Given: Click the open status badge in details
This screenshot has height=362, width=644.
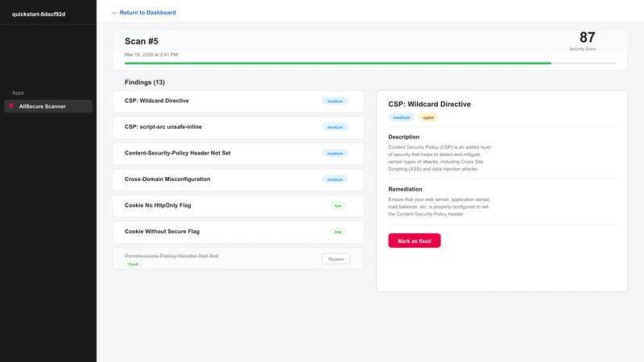Looking at the screenshot, I should coord(428,117).
